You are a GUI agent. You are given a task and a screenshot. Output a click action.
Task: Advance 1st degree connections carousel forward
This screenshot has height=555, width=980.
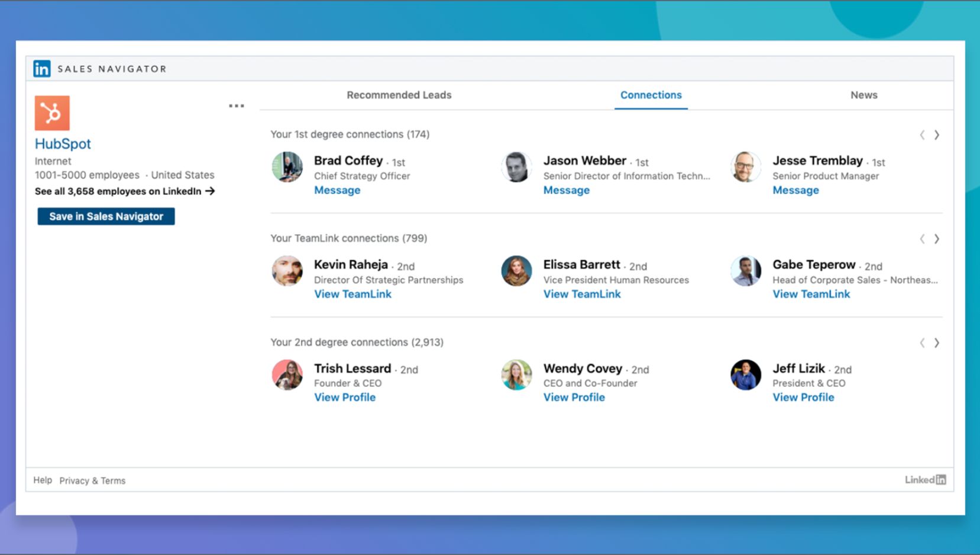click(937, 135)
